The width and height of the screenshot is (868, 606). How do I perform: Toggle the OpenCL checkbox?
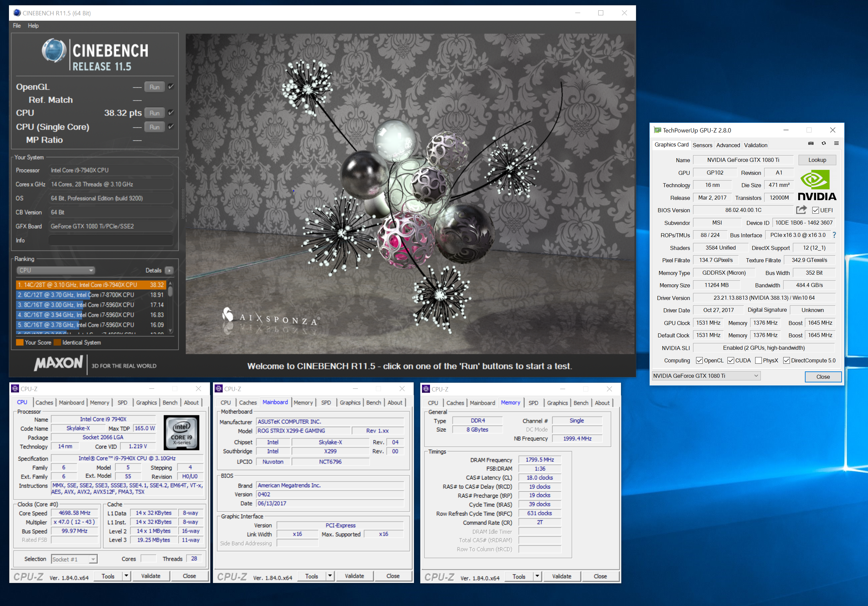pos(699,360)
